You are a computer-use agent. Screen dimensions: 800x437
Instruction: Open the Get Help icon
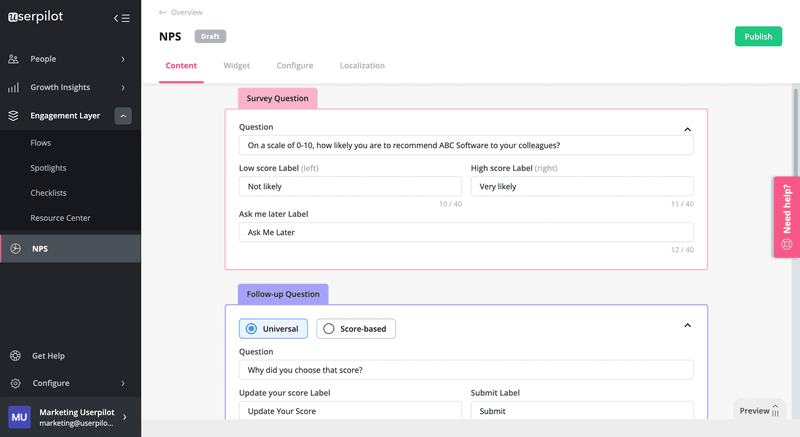click(15, 355)
